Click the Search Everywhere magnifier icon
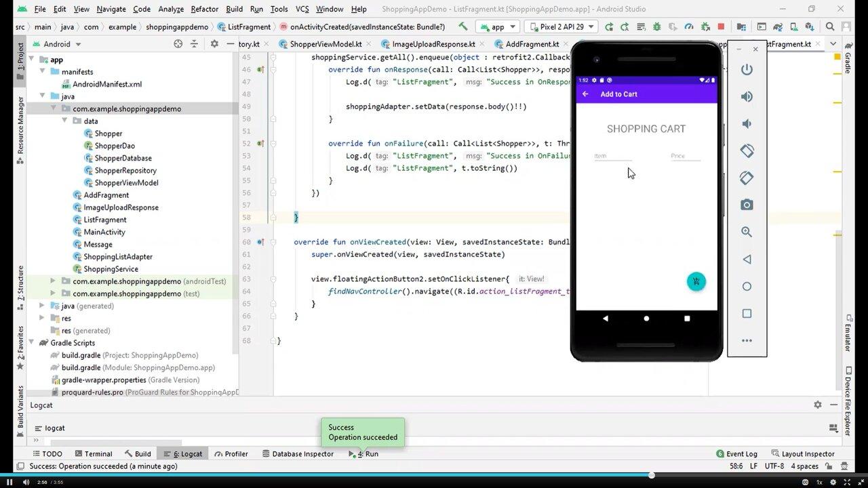This screenshot has width=868, height=488. (830, 27)
